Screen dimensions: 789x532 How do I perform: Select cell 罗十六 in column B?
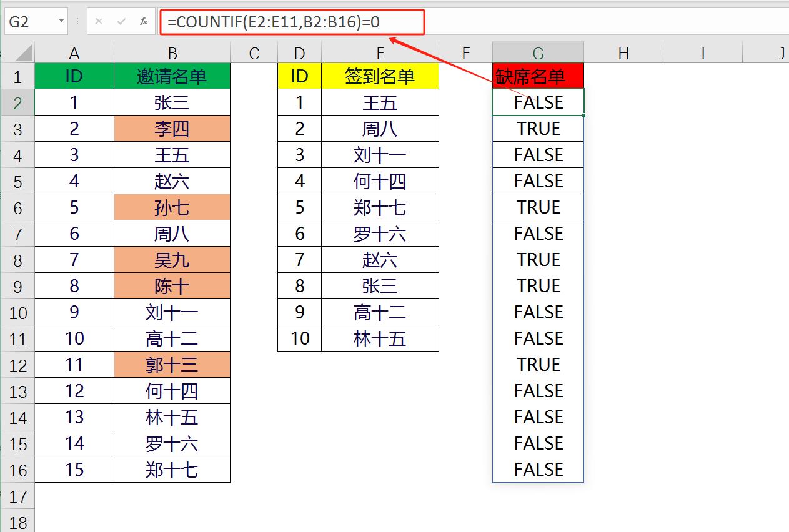pos(172,443)
